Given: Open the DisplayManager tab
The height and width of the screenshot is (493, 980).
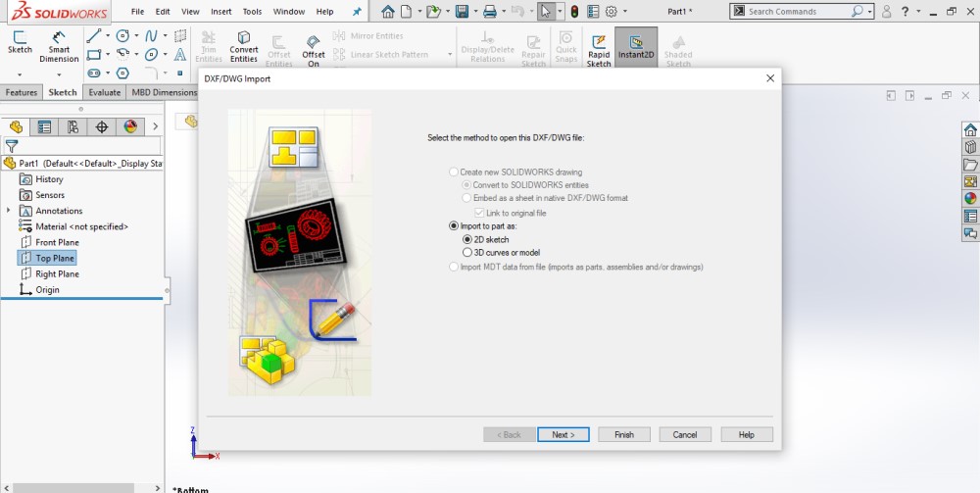Looking at the screenshot, I should coord(130,126).
